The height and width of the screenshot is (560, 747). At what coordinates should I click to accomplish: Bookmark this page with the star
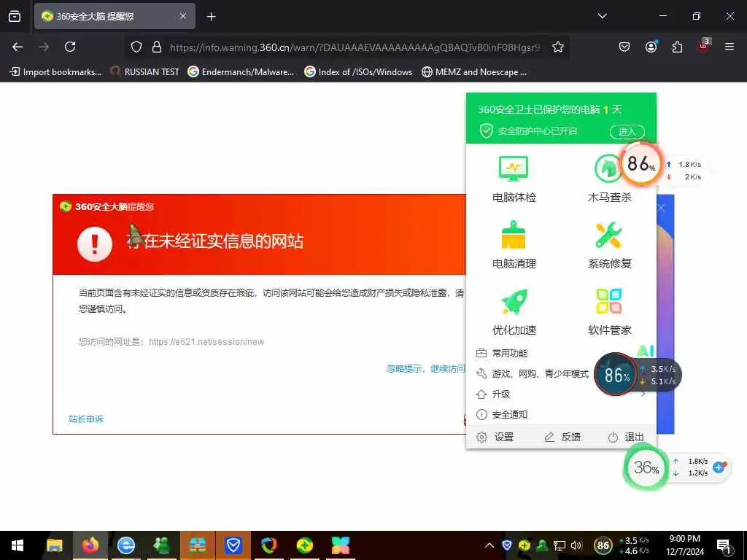coord(558,47)
